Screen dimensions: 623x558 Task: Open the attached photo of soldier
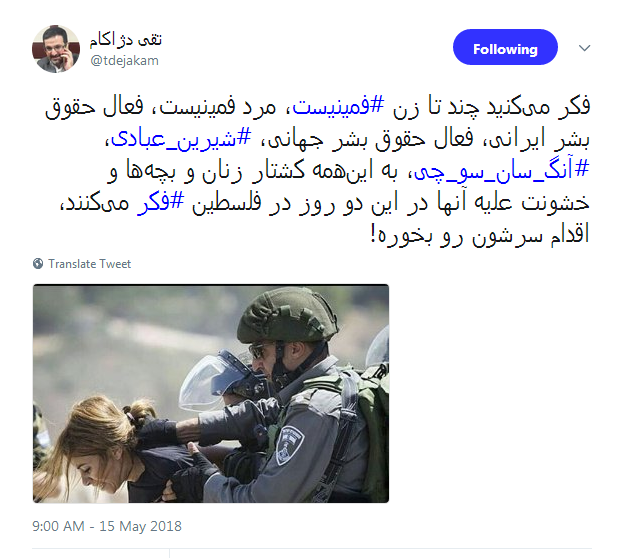pos(211,393)
